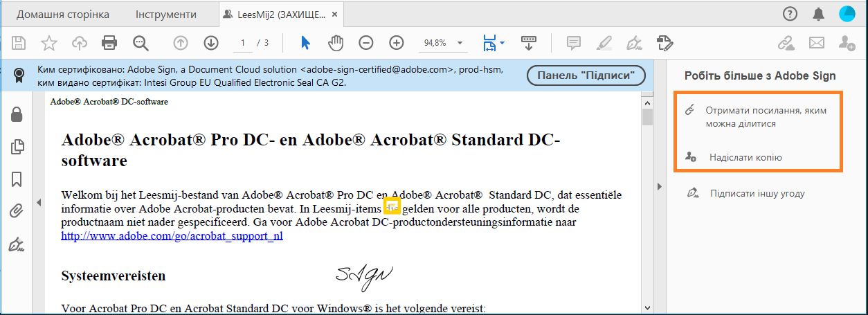Select the LeesMij2 document tab
868x315 pixels.
[x=280, y=14]
